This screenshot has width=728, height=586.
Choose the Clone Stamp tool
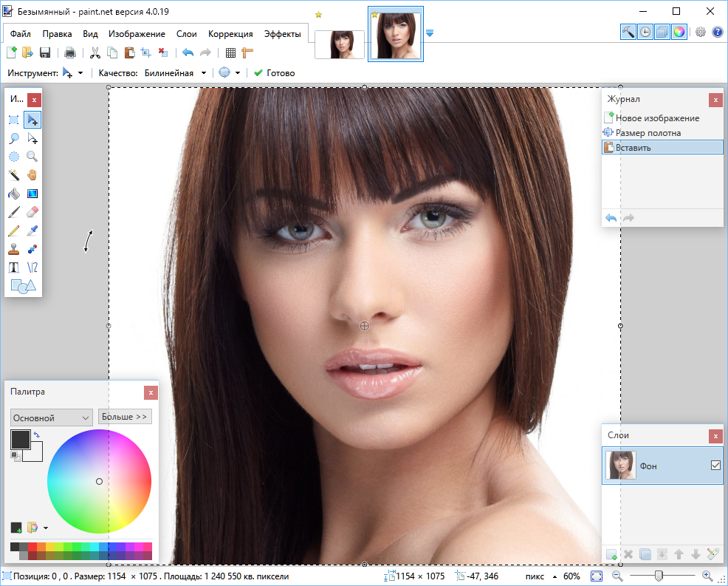(x=14, y=249)
